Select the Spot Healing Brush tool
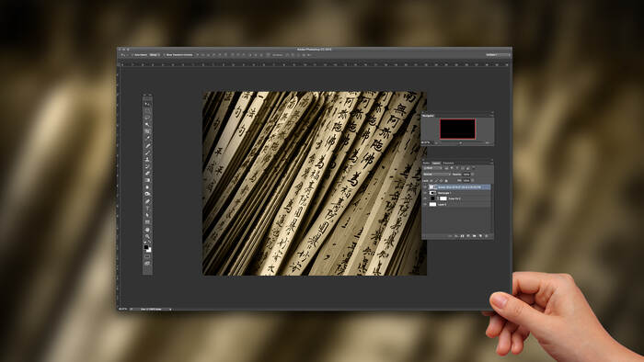This screenshot has height=362, width=644. click(147, 145)
